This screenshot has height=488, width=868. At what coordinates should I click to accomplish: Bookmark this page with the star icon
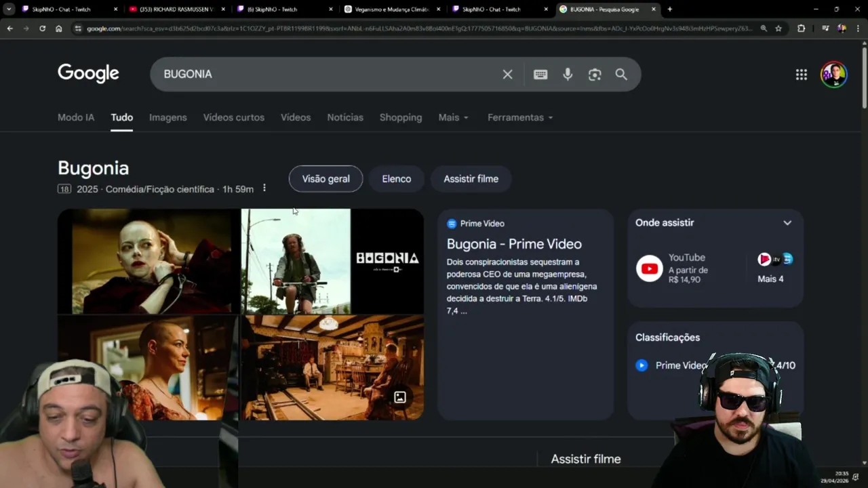click(x=778, y=28)
